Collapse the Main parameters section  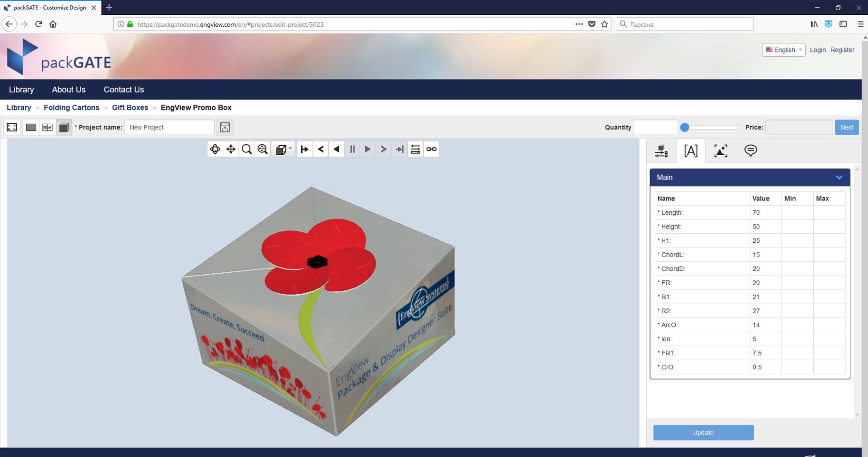[x=839, y=178]
